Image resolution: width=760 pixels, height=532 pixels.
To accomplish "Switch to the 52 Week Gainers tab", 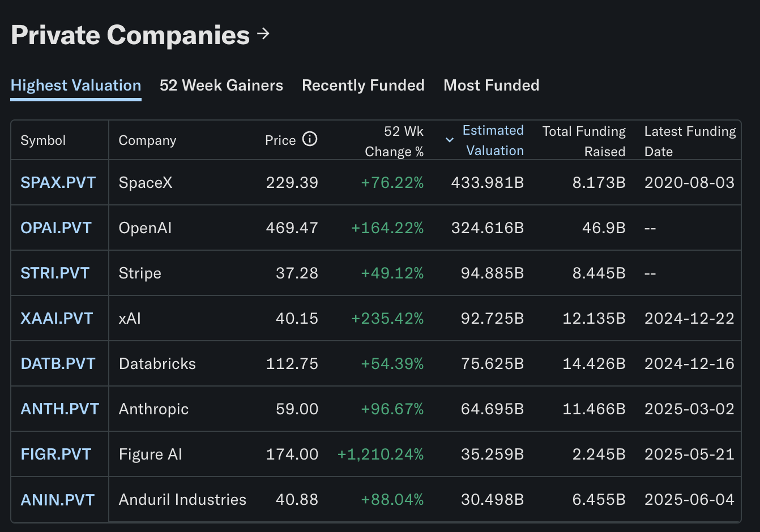I will (x=221, y=85).
